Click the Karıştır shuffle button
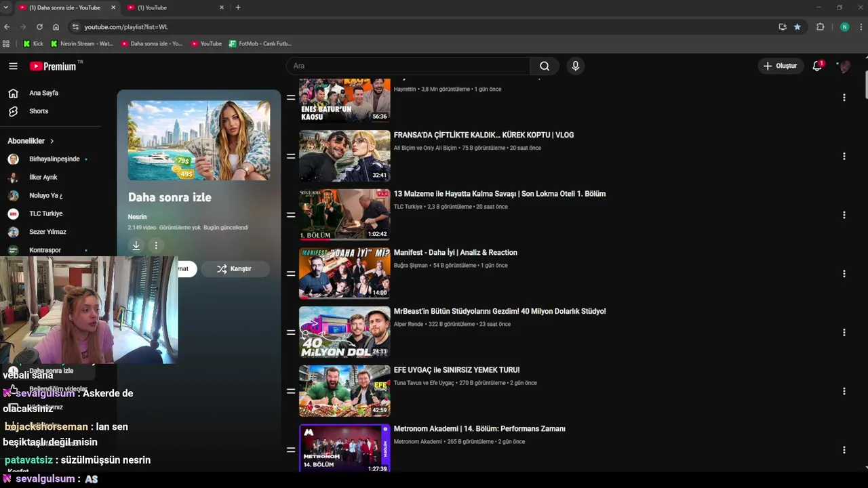 pyautogui.click(x=235, y=269)
